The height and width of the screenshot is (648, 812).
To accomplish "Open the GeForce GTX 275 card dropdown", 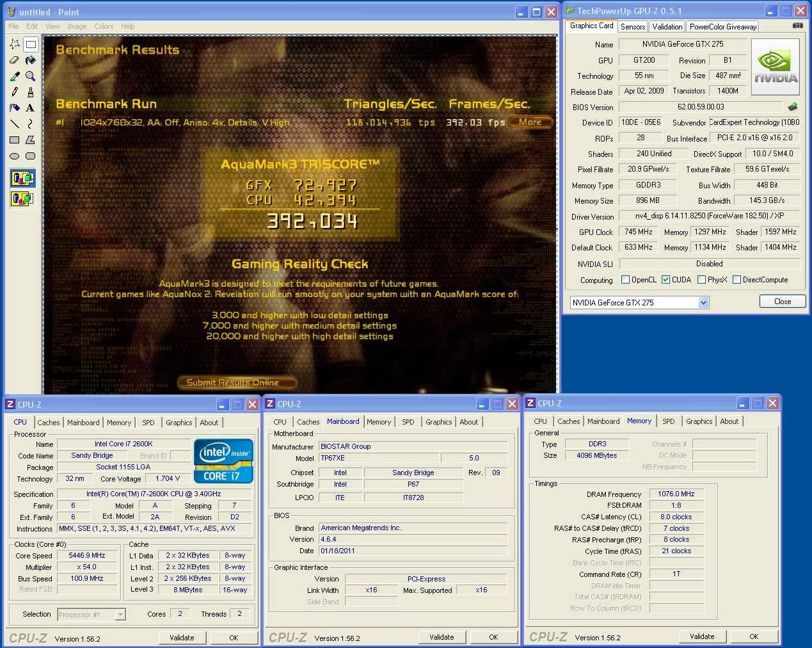I will pos(704,302).
